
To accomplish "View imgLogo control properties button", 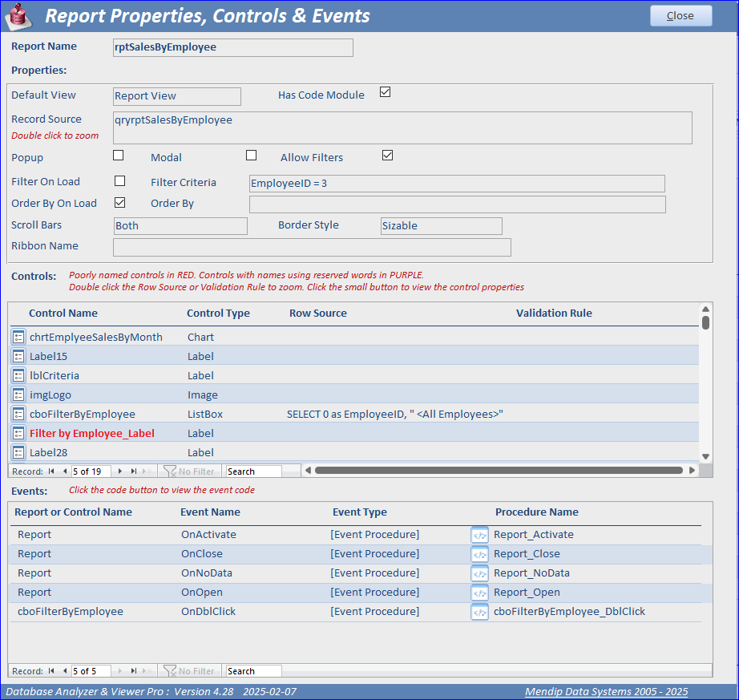I will (18, 395).
